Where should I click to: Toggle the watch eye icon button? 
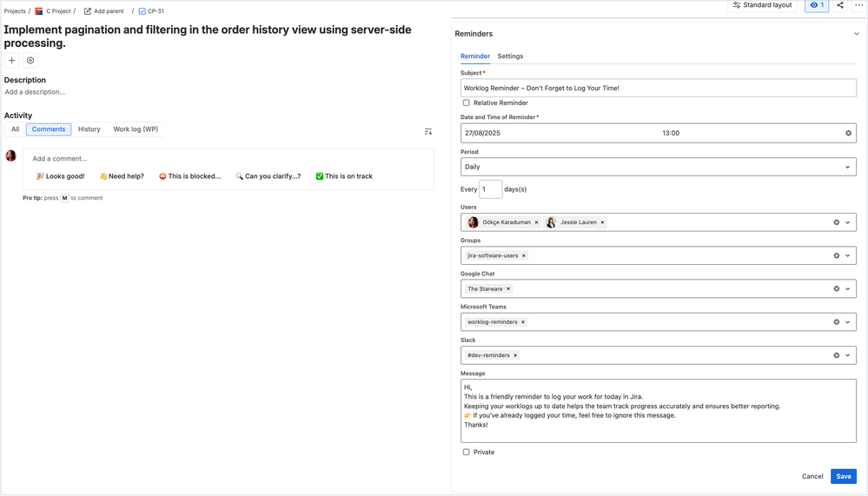click(817, 5)
